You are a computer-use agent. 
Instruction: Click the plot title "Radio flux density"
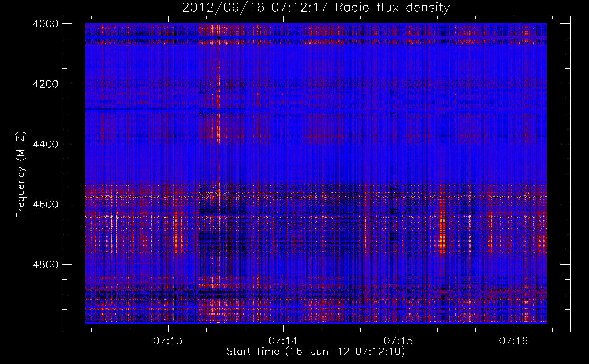point(392,8)
